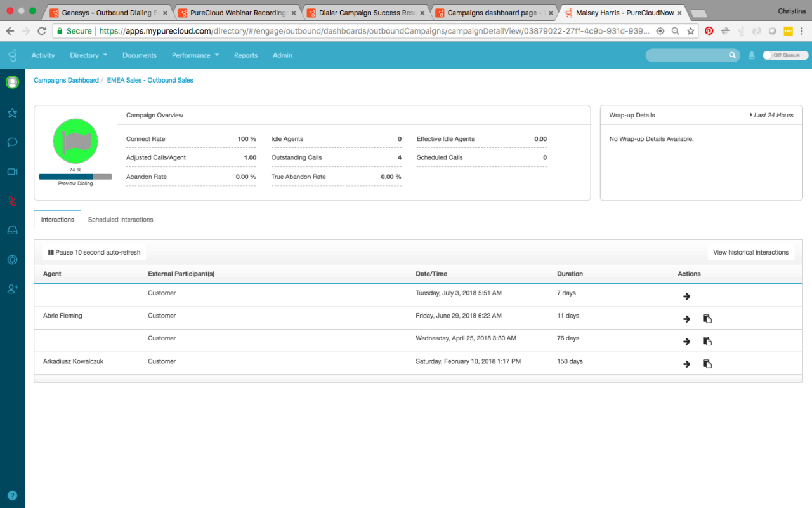The width and height of the screenshot is (812, 508).
Task: Pause the 10 second auto-refresh
Action: point(93,251)
